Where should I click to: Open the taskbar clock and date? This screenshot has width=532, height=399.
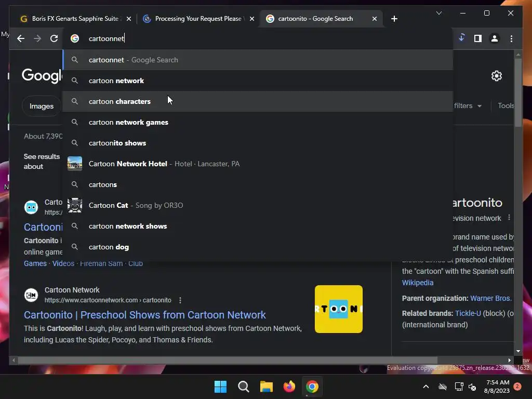pyautogui.click(x=497, y=387)
